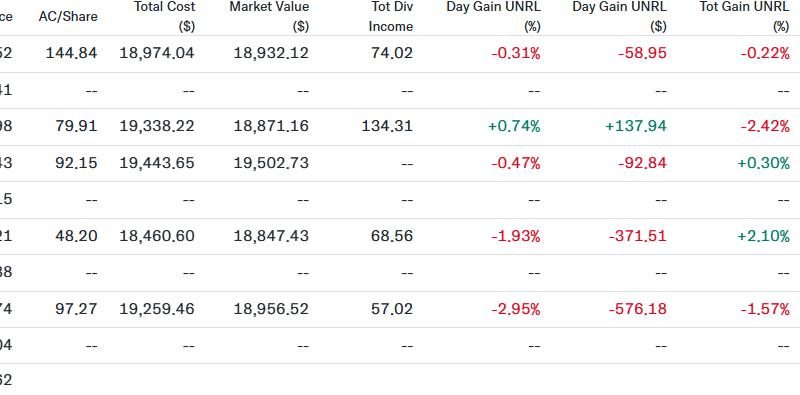Sort by AC/Share column header
The width and height of the screenshot is (800, 395).
click(x=68, y=16)
